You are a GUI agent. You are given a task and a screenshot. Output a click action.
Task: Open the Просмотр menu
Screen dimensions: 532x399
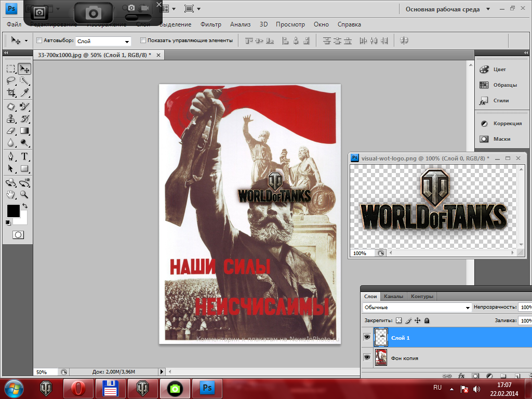(290, 24)
